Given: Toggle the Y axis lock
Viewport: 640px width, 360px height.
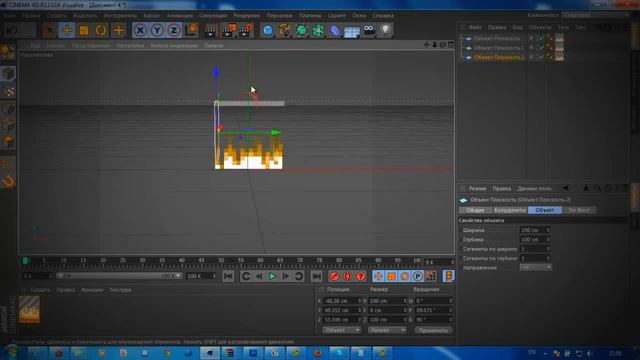Looking at the screenshot, I should point(157,30).
